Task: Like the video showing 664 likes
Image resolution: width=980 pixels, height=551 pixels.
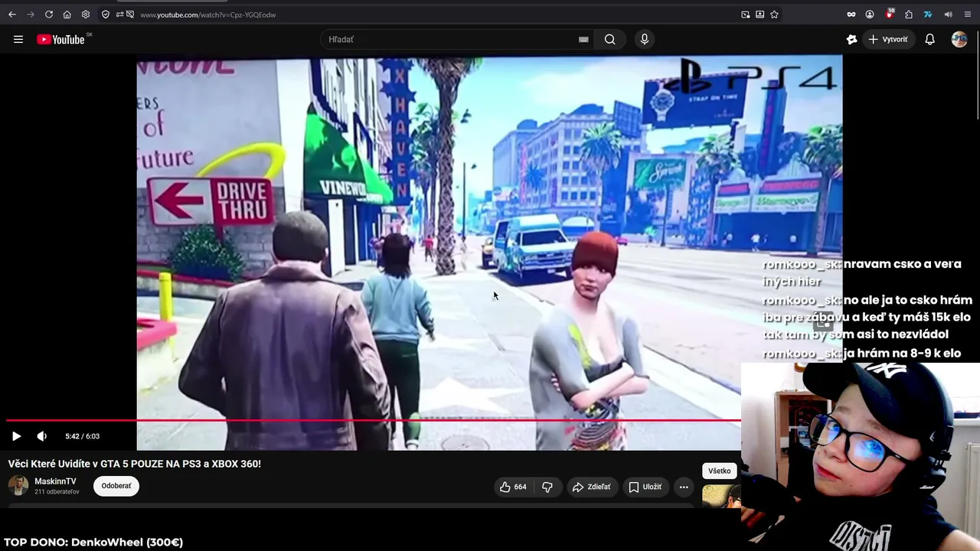Action: [x=514, y=487]
